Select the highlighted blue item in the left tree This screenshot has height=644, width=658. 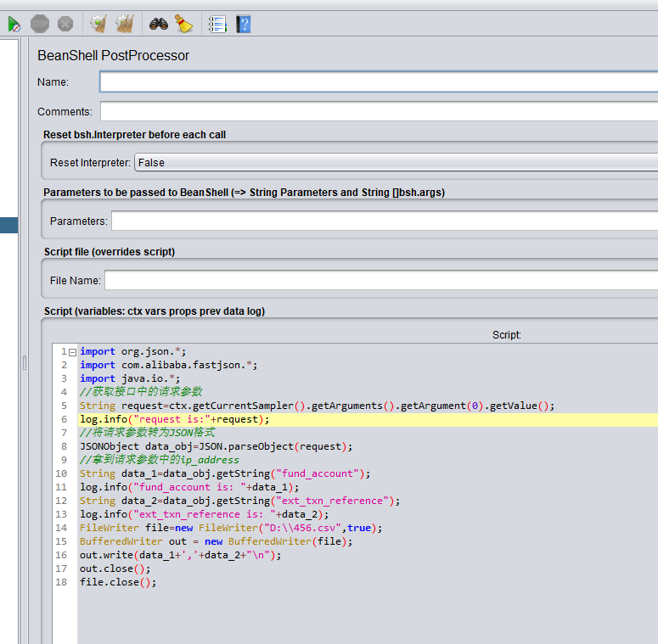[x=8, y=225]
